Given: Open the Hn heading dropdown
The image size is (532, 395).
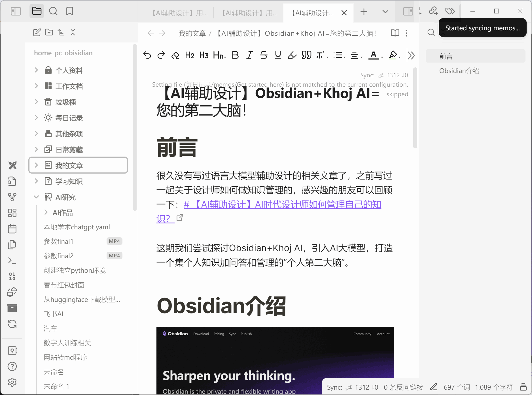Looking at the screenshot, I should (220, 55).
